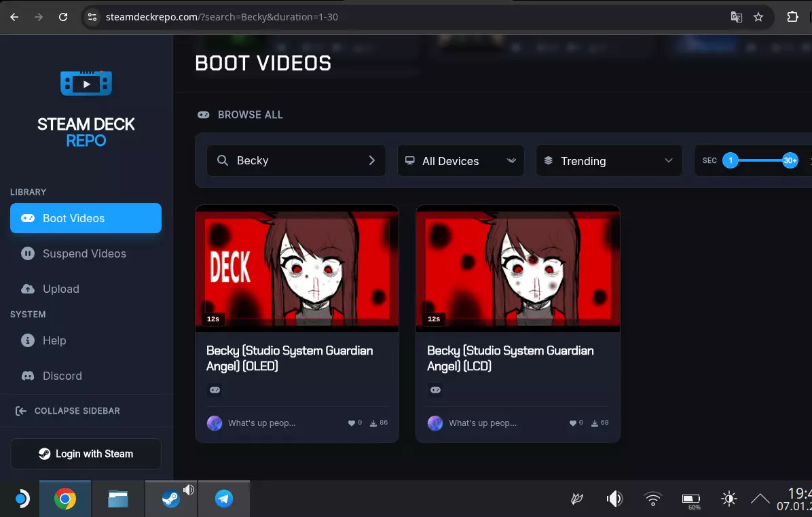812x517 pixels.
Task: Click the leaf-shaped tray icon
Action: (576, 499)
